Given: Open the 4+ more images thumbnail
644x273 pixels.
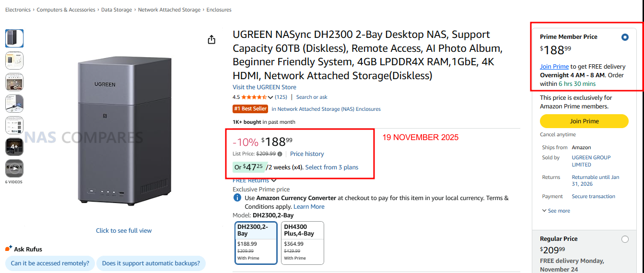Looking at the screenshot, I should (x=14, y=147).
